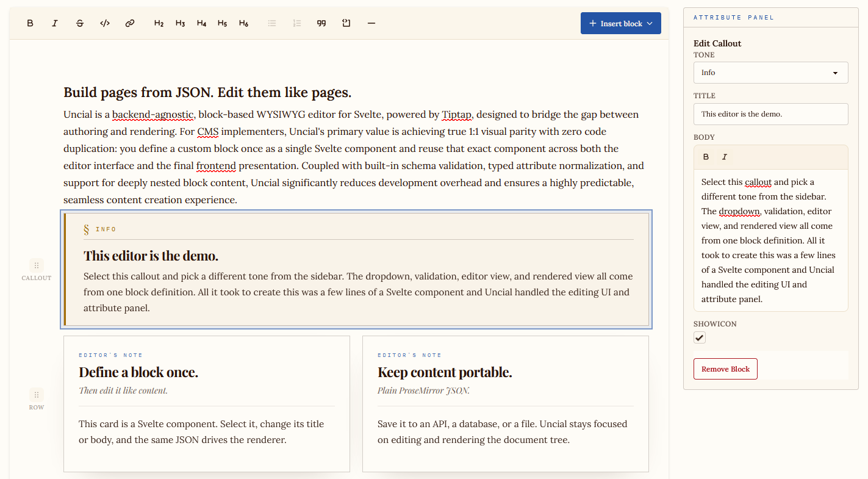
Task: Toggle inline code formatting
Action: click(x=105, y=23)
